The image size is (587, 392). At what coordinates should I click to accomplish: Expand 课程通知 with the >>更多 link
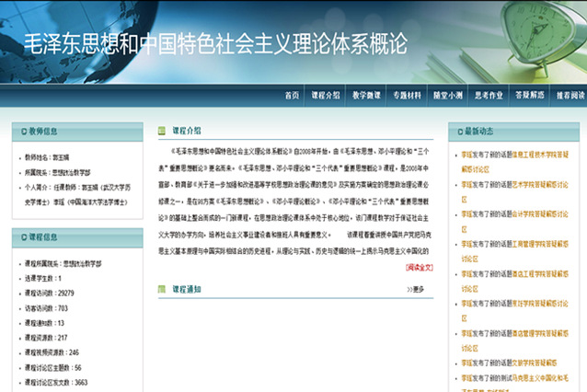415,289
